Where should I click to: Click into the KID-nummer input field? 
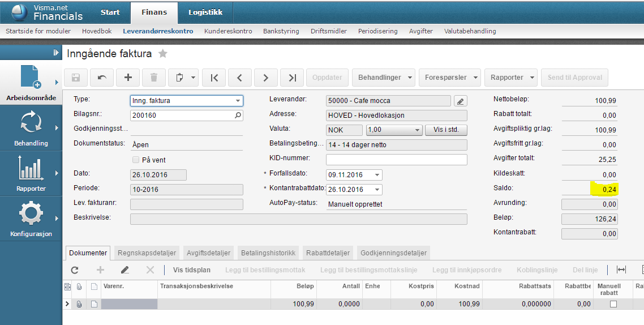click(x=396, y=160)
